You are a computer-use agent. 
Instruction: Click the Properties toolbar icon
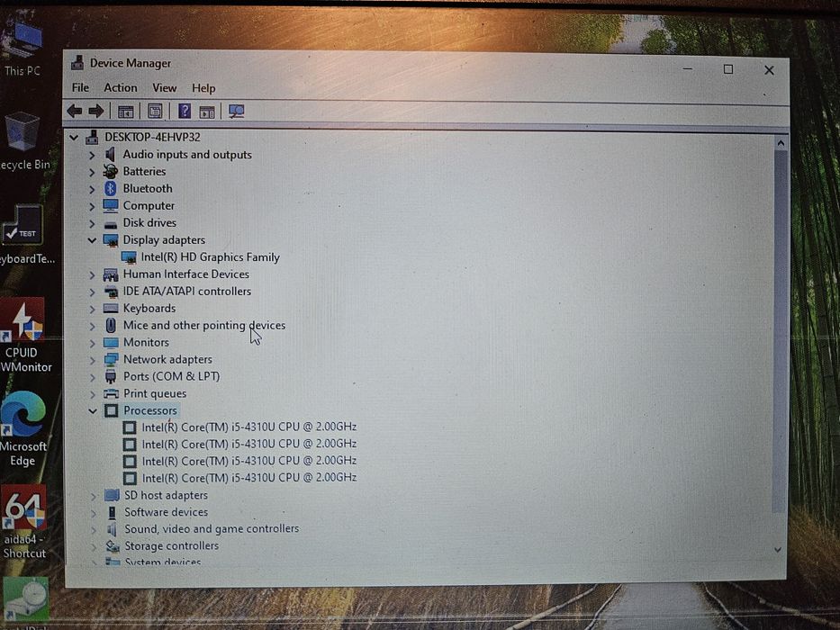pos(155,111)
